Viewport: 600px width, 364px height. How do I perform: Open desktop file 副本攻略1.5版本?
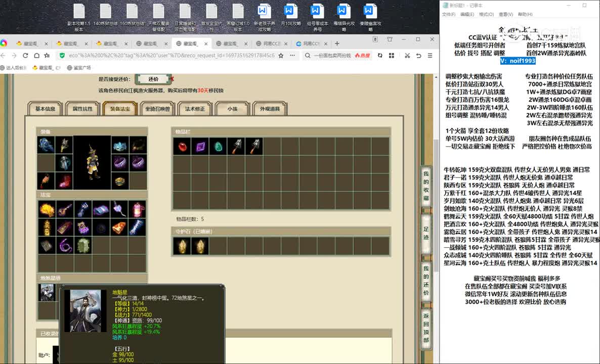(79, 17)
